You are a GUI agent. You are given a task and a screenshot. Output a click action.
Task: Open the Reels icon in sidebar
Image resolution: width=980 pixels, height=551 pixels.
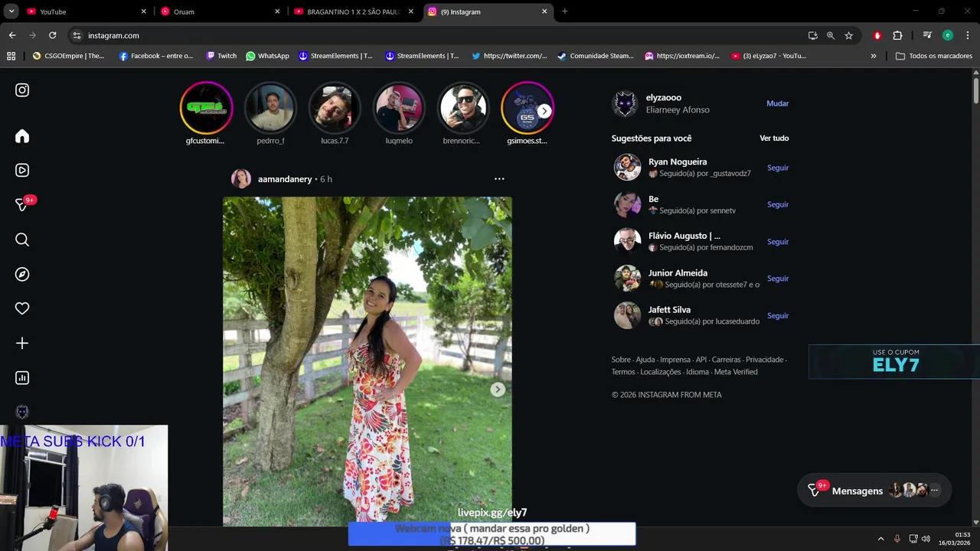tap(22, 171)
